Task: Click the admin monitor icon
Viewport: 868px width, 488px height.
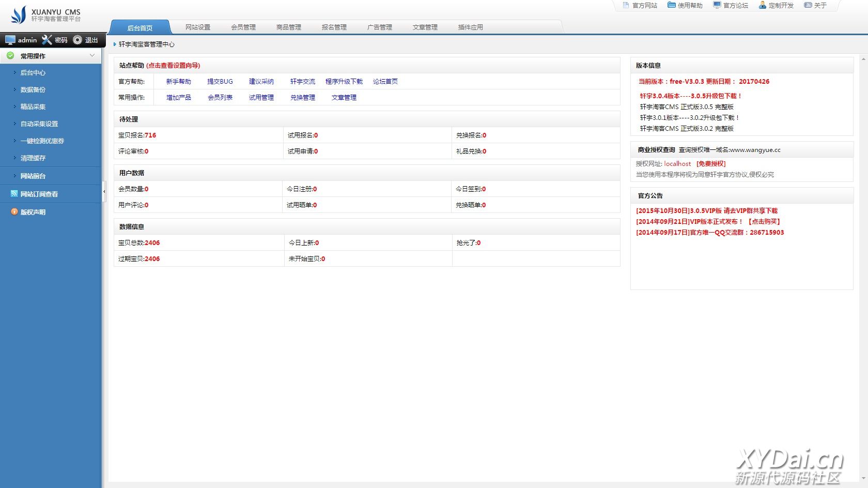Action: pyautogui.click(x=10, y=40)
